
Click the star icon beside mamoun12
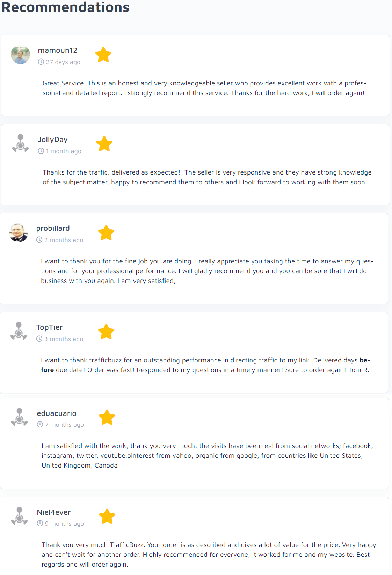click(x=103, y=55)
